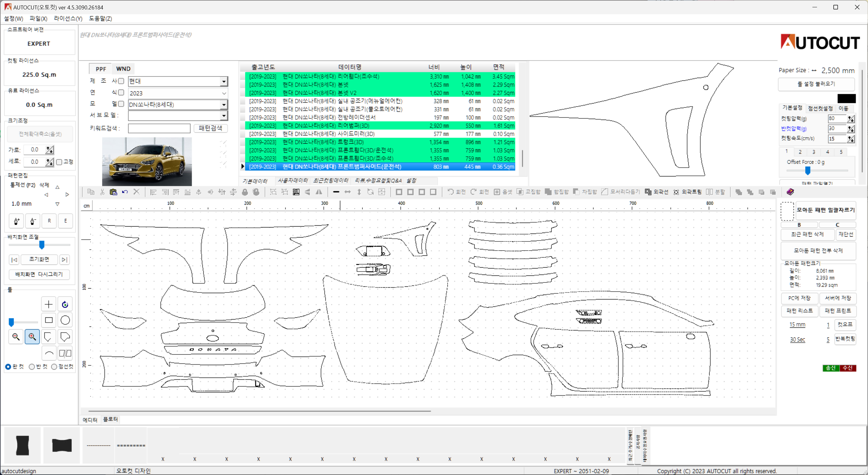Select the rectangle draw tool
868x475 pixels.
point(49,320)
